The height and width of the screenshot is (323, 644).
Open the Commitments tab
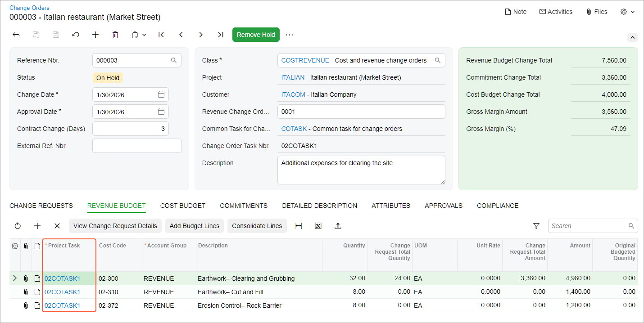tap(244, 206)
